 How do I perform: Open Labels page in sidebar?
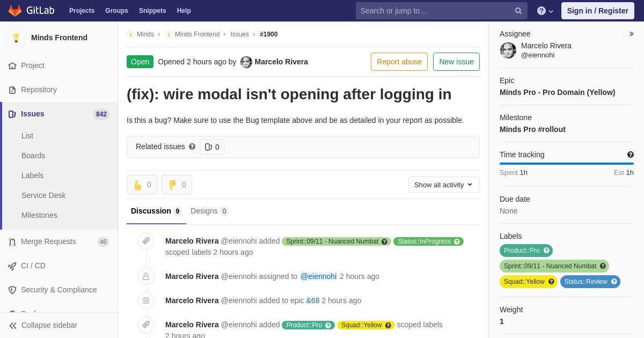pos(32,175)
